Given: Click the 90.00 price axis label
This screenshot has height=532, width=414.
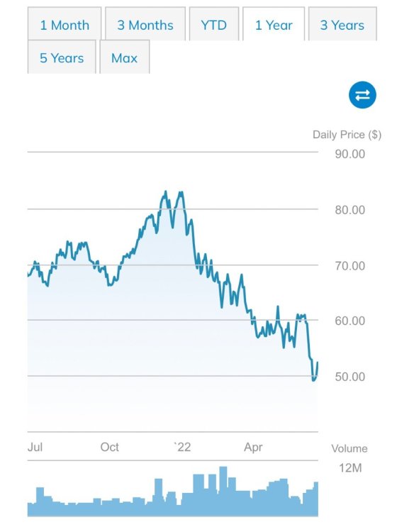Looking at the screenshot, I should (x=350, y=154).
